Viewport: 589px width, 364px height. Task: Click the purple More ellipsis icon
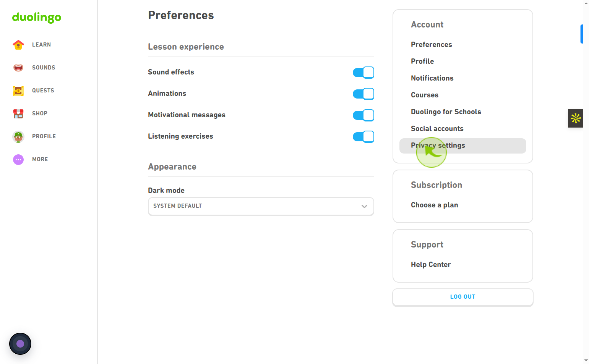coord(18,159)
